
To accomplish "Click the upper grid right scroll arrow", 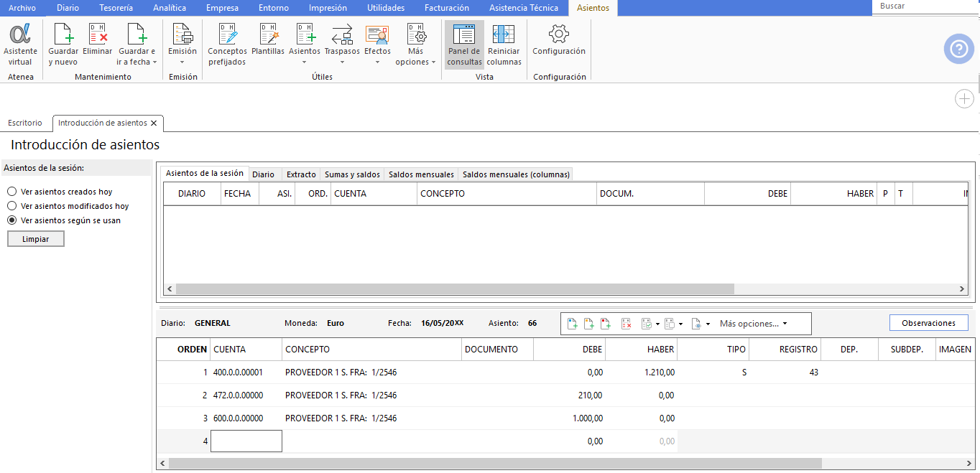I will pos(963,289).
